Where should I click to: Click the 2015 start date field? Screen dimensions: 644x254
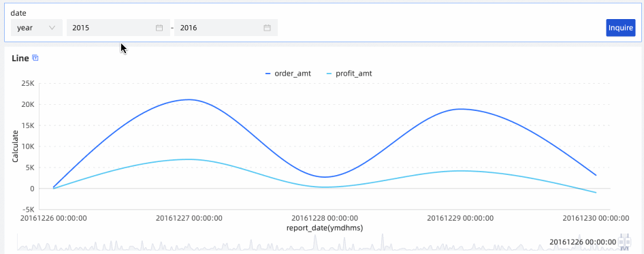coord(118,28)
